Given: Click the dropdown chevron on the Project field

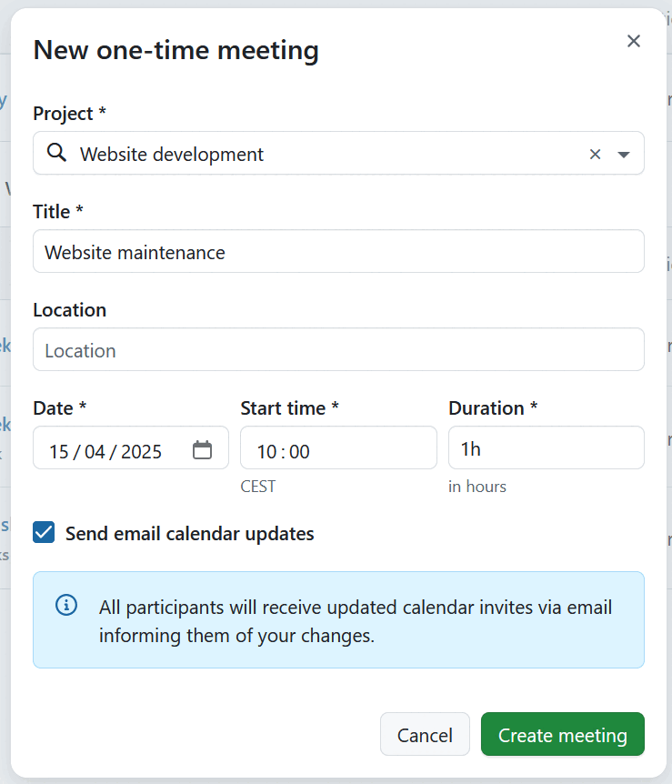Looking at the screenshot, I should pos(625,154).
